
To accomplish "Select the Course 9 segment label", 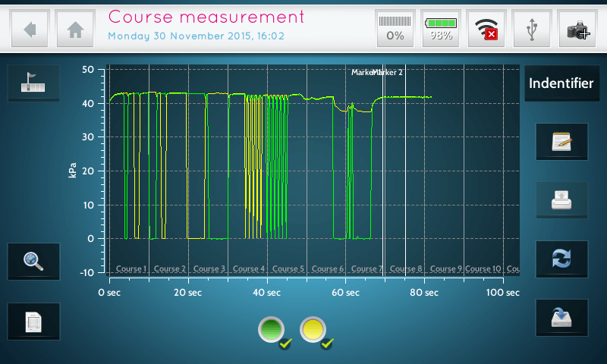I will pyautogui.click(x=446, y=268).
